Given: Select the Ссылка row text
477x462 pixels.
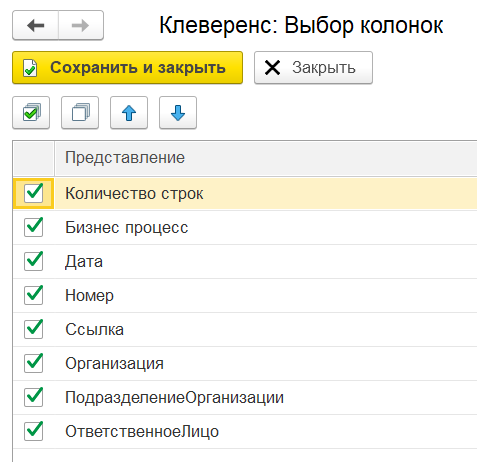Looking at the screenshot, I should click(94, 330).
